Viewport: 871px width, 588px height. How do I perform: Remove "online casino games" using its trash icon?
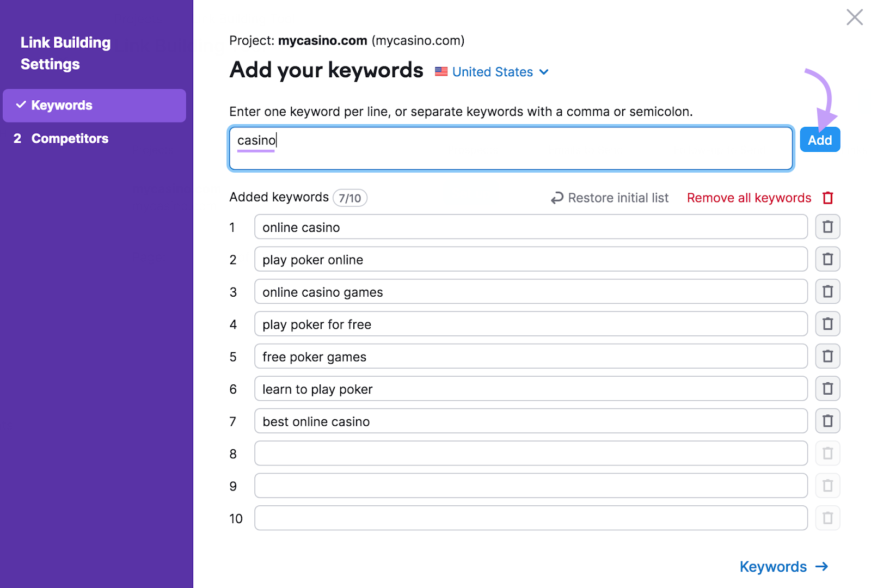pyautogui.click(x=827, y=291)
